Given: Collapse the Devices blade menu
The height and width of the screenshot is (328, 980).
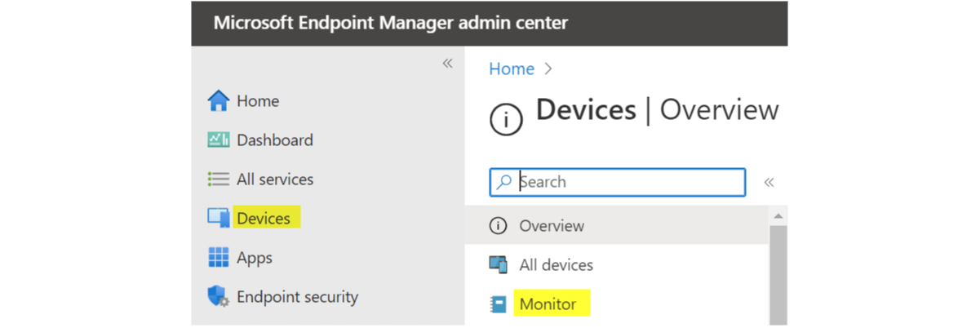Looking at the screenshot, I should point(769,183).
